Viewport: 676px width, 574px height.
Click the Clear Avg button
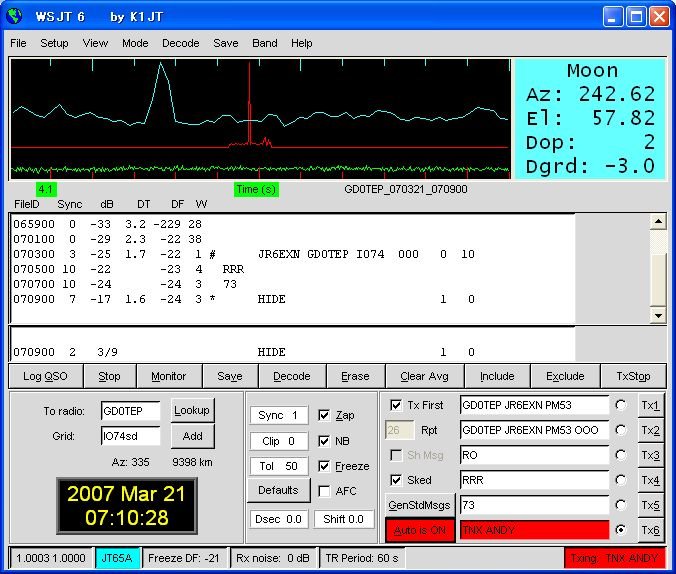click(426, 376)
